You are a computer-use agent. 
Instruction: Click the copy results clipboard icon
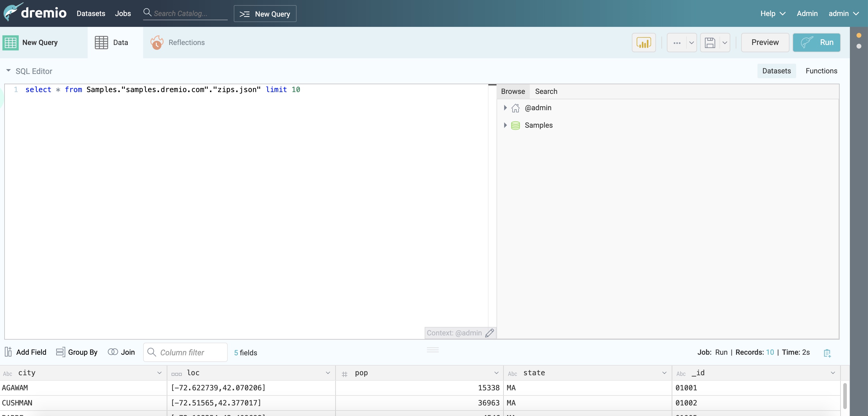[827, 353]
